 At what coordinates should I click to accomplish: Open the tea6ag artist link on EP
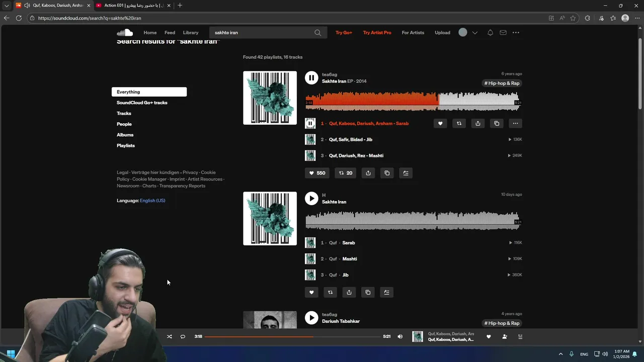(x=330, y=74)
